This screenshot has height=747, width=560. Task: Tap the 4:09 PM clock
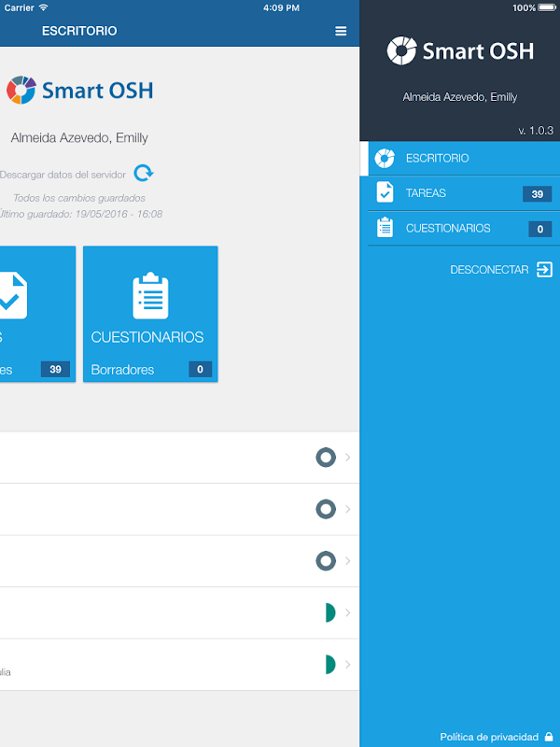282,7
